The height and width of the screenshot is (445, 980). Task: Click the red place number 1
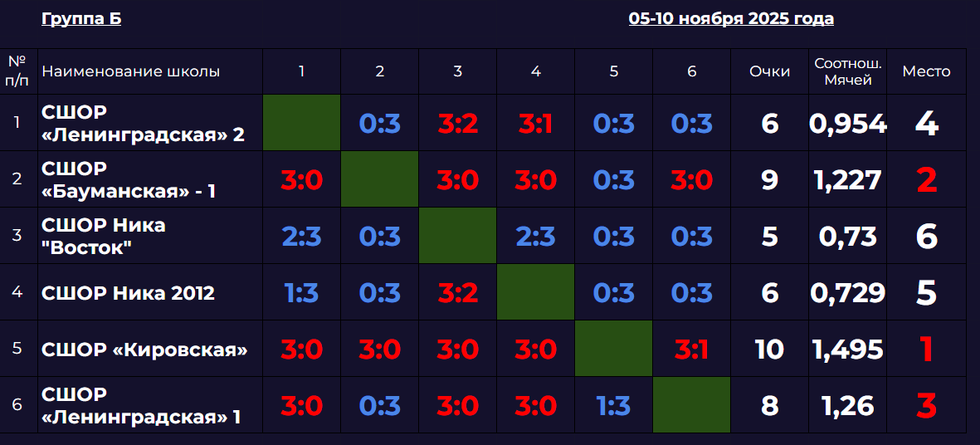[926, 350]
